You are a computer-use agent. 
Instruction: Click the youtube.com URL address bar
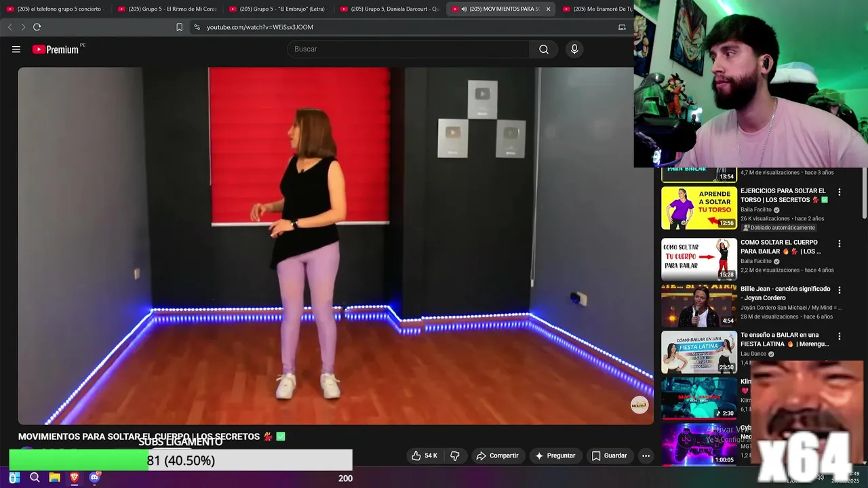(x=260, y=27)
